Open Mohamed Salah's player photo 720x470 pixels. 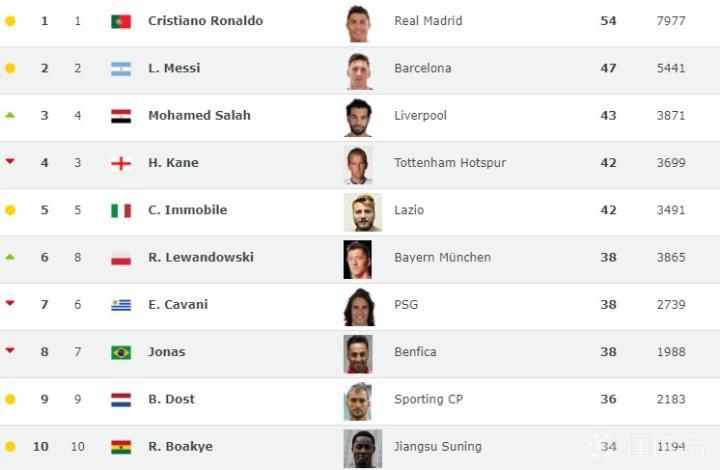[358, 117]
